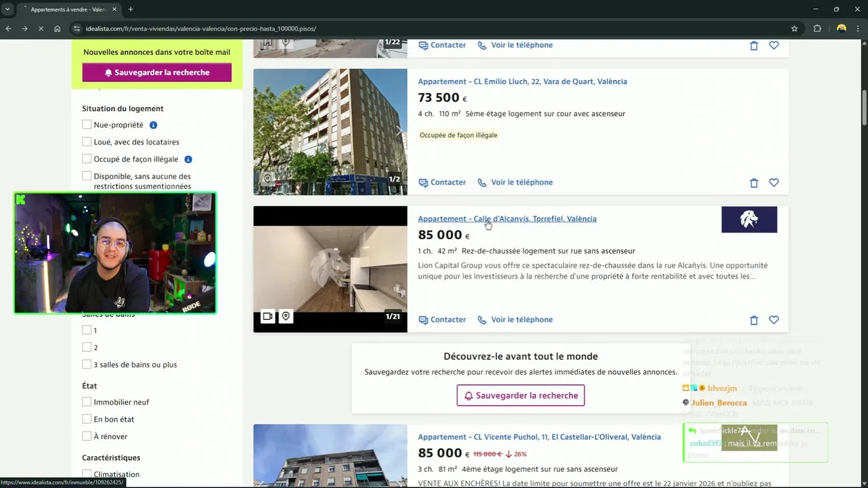The height and width of the screenshot is (488, 868).
Task: Favorite the partially visible top listing
Action: [x=774, y=45]
